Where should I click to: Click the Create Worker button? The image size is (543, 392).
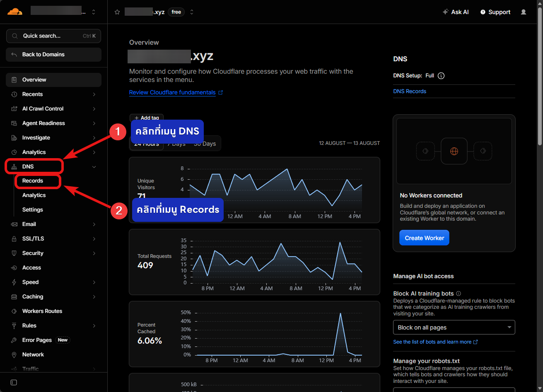424,238
